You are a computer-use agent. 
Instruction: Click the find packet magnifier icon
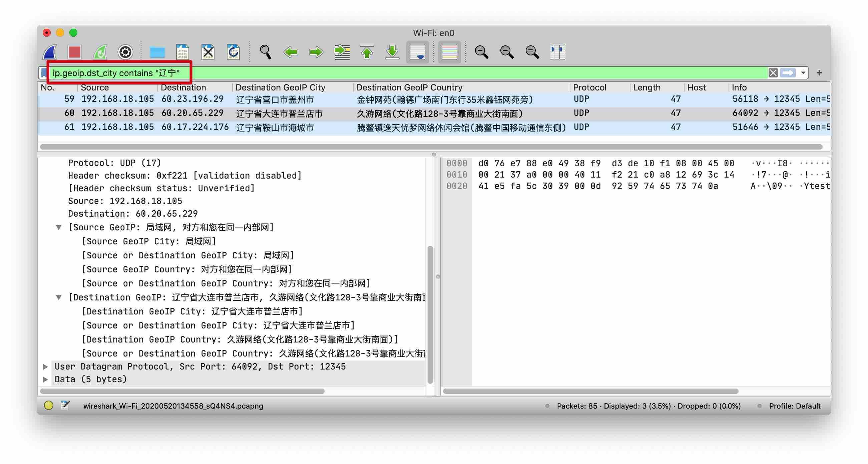coord(265,52)
